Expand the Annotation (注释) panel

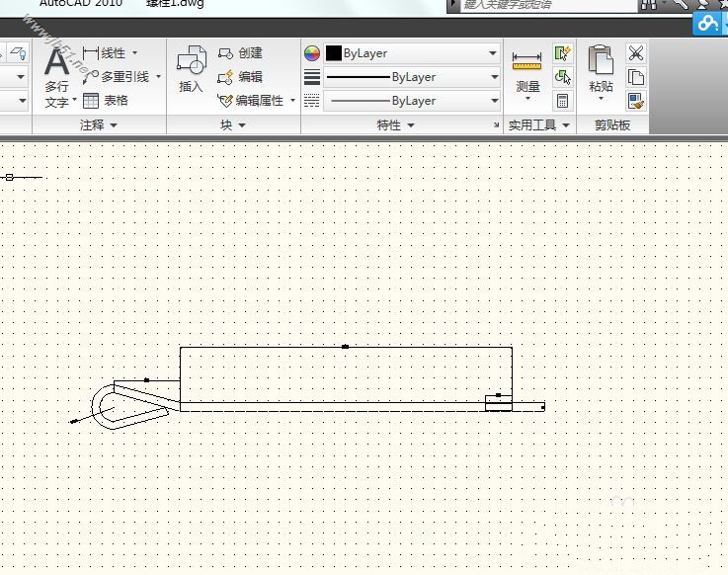(x=98, y=124)
